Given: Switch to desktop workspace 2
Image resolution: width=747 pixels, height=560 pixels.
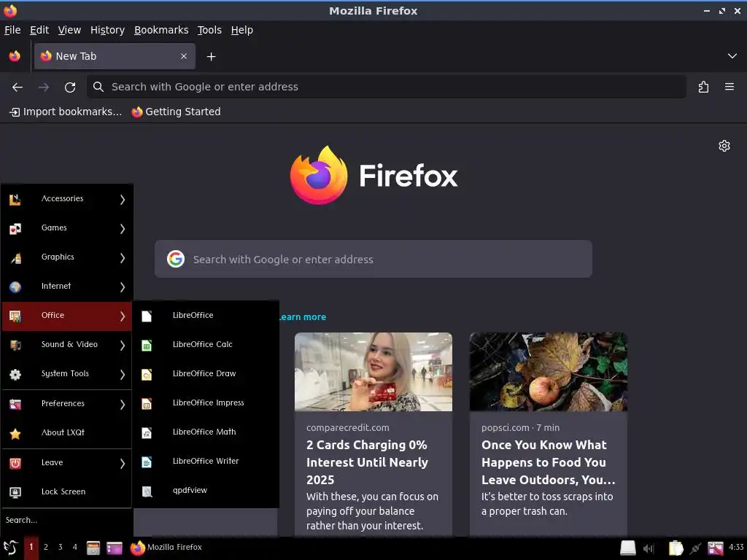Looking at the screenshot, I should (x=46, y=548).
